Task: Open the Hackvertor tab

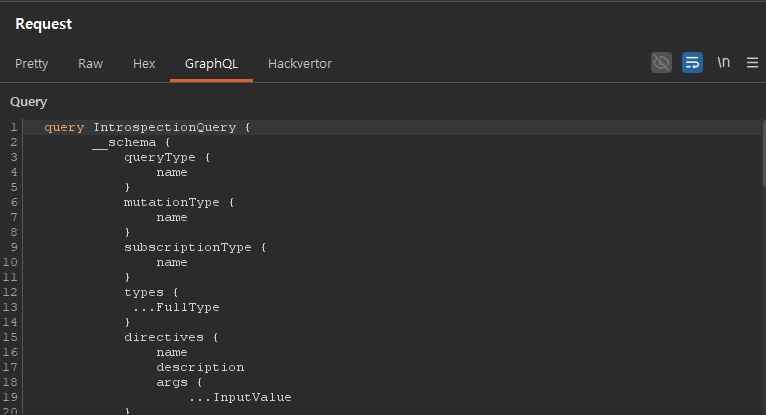Action: click(x=300, y=64)
